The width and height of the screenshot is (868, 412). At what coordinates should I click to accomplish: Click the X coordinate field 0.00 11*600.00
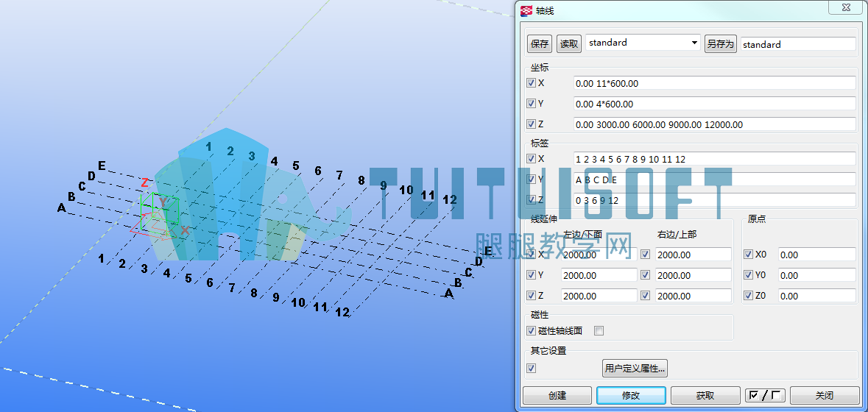[x=715, y=84]
